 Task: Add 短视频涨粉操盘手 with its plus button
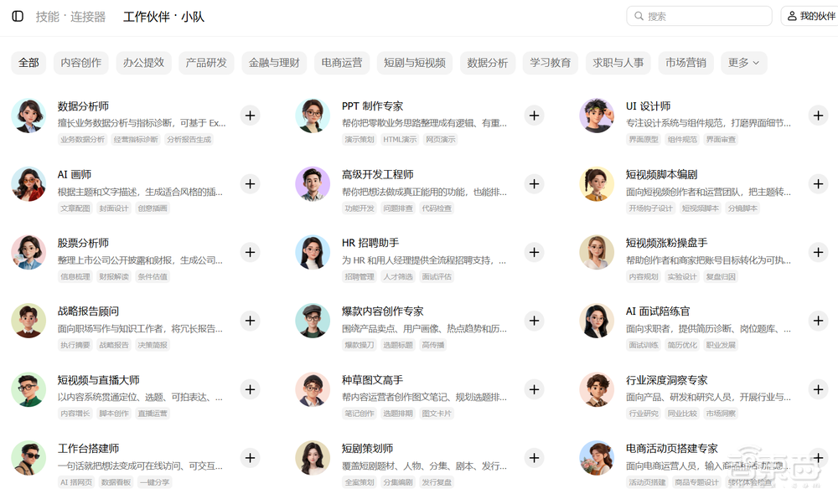(818, 252)
